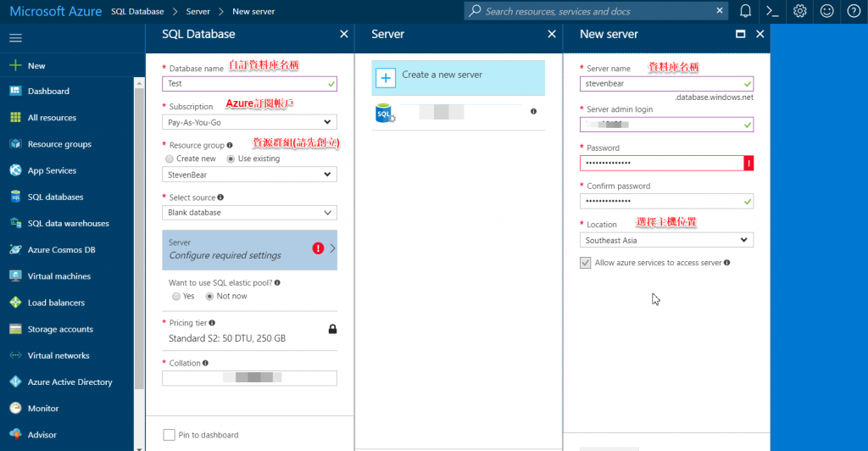Click the Monitor gauge icon
868x451 pixels.
pyautogui.click(x=15, y=409)
